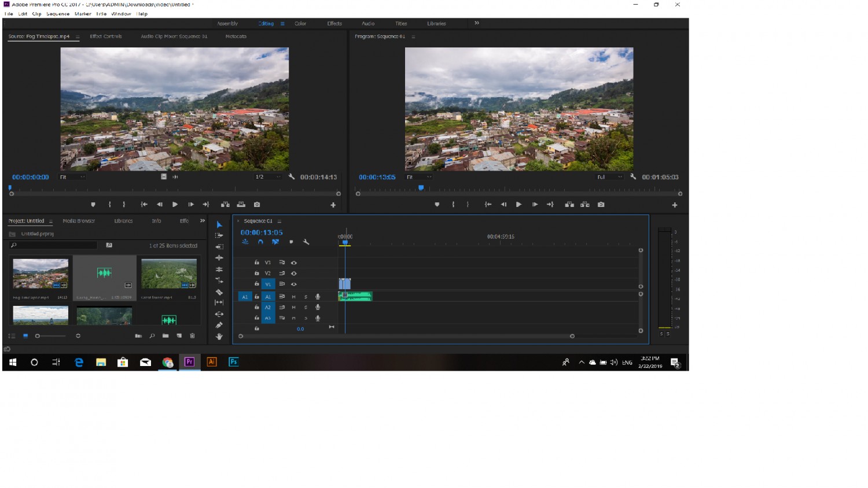Screen dimensions: 868x488
Task: Click the Insert button in Source monitor
Action: pyautogui.click(x=225, y=205)
